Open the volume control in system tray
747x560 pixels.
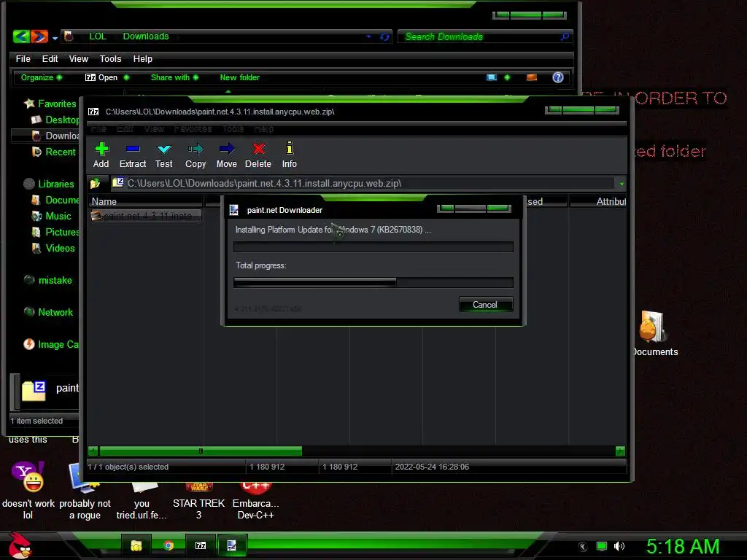[619, 546]
